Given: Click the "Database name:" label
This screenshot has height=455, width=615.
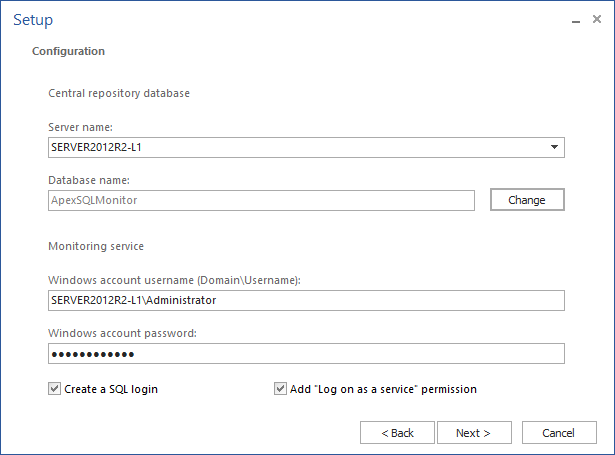Looking at the screenshot, I should coord(89,180).
